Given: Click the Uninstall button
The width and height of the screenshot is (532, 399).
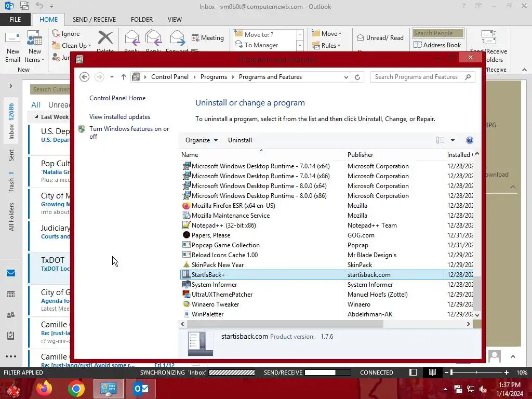Looking at the screenshot, I should click(240, 140).
